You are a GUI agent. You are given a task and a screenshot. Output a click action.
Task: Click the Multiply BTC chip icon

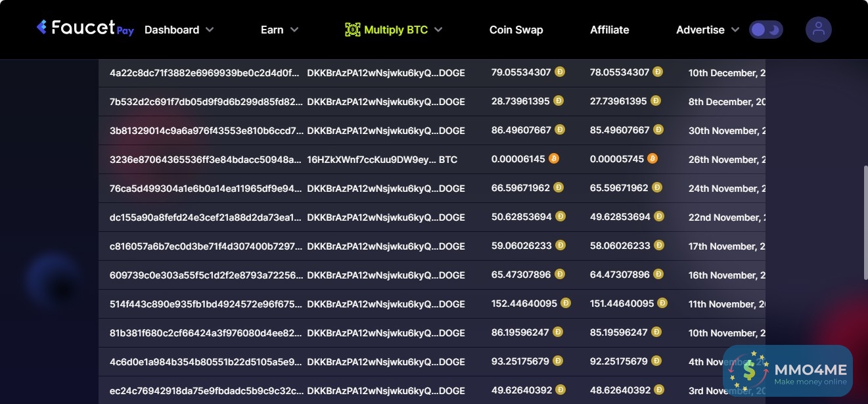point(353,30)
